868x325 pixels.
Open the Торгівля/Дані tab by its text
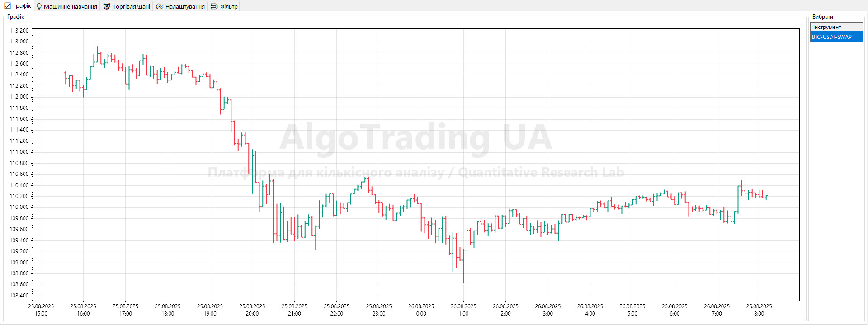tap(131, 7)
